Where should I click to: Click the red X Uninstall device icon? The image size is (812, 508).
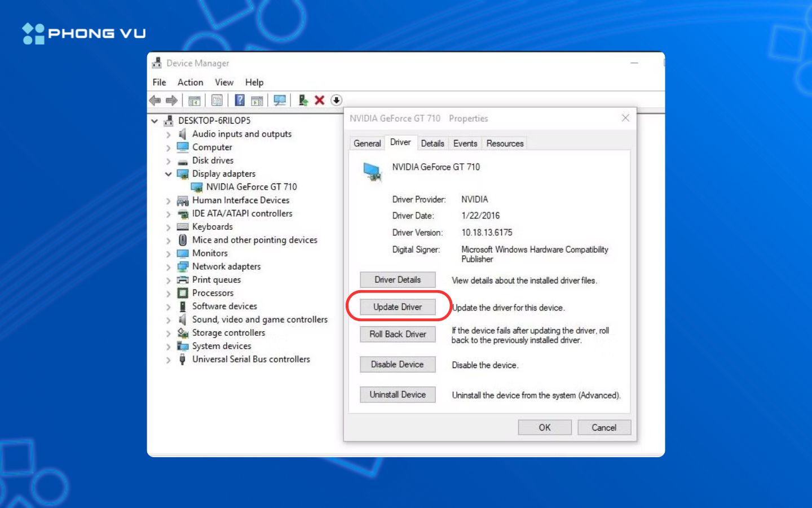coord(319,100)
